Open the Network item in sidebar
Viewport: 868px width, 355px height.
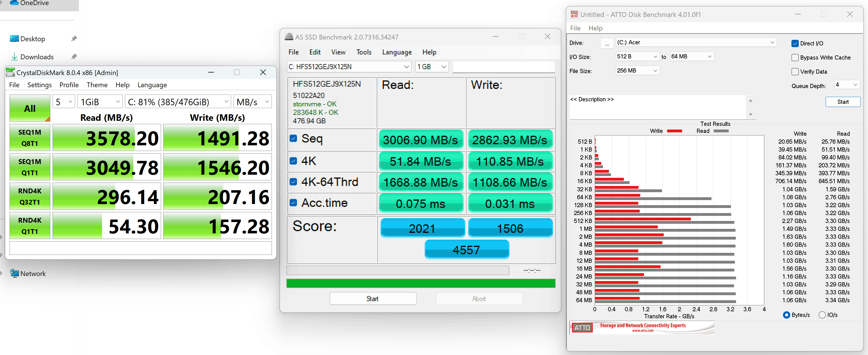click(x=28, y=273)
